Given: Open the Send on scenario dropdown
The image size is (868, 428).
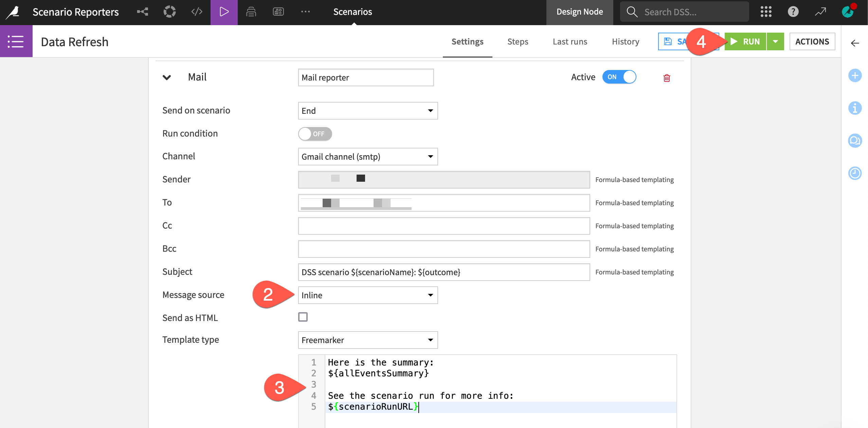Looking at the screenshot, I should pyautogui.click(x=368, y=110).
